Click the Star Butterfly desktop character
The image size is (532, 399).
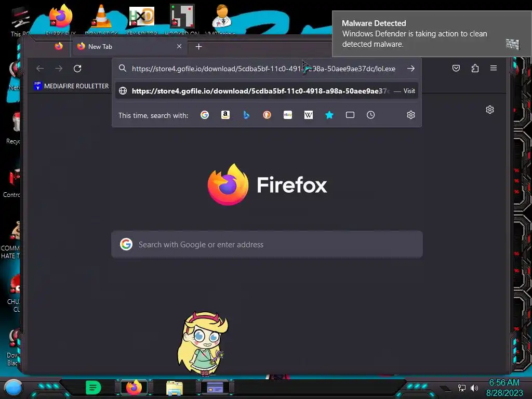[x=204, y=343]
